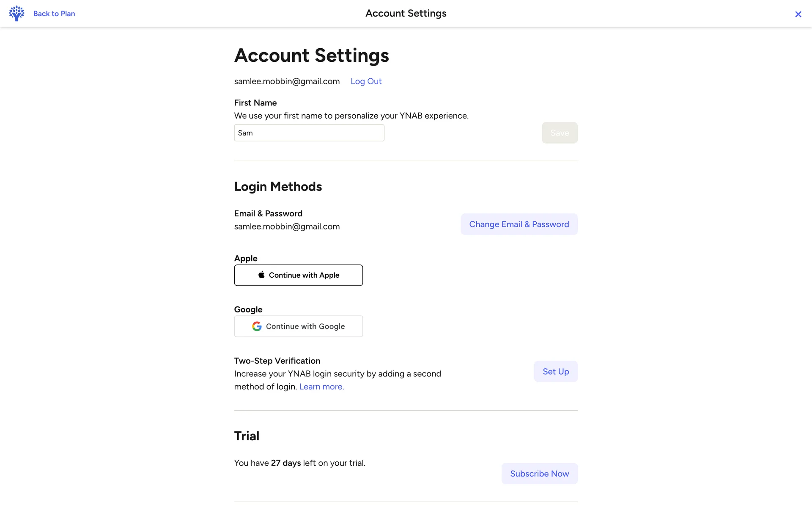
Task: Click the Trial section heading
Action: point(247,436)
